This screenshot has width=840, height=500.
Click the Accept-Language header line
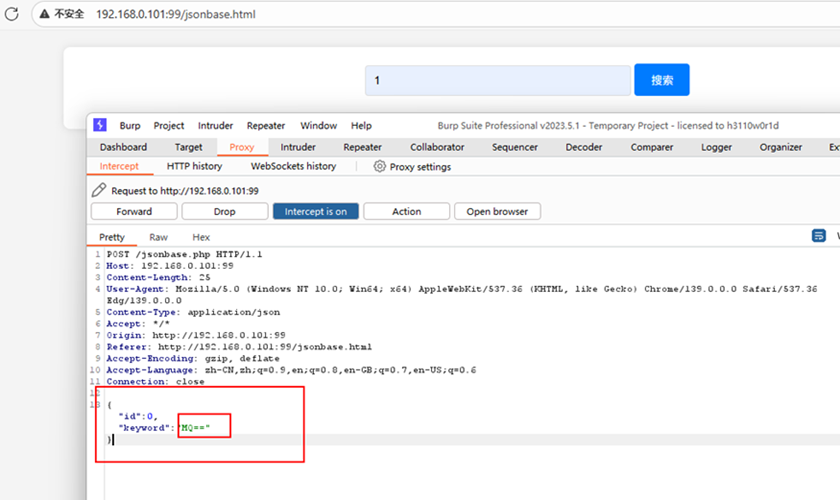click(291, 370)
